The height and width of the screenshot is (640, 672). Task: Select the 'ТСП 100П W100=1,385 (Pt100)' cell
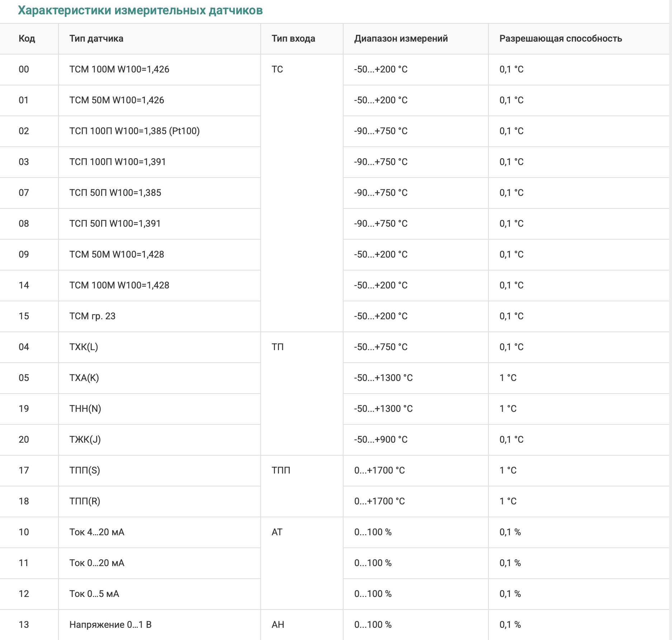point(134,131)
